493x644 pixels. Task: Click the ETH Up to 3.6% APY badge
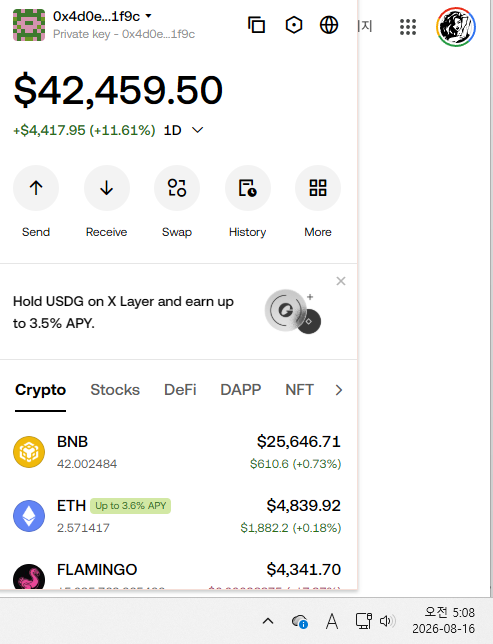tap(131, 506)
